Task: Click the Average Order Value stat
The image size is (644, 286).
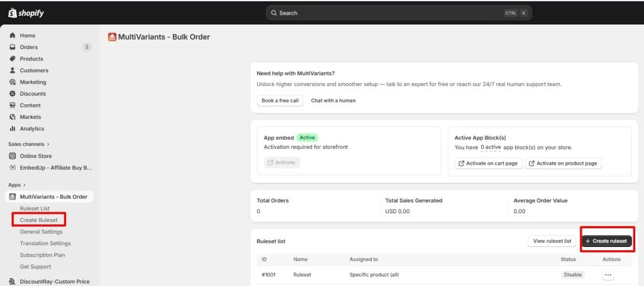Action: pos(540,206)
